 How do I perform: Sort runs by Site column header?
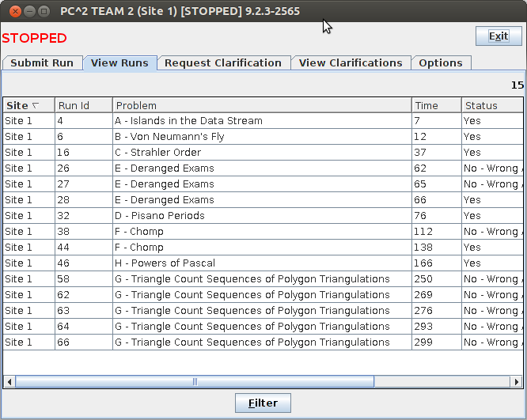pos(28,105)
